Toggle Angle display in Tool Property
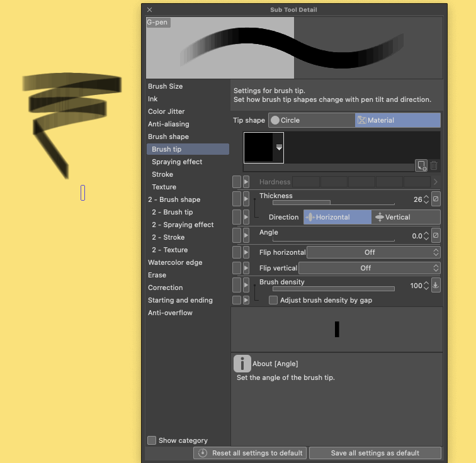 pyautogui.click(x=237, y=235)
